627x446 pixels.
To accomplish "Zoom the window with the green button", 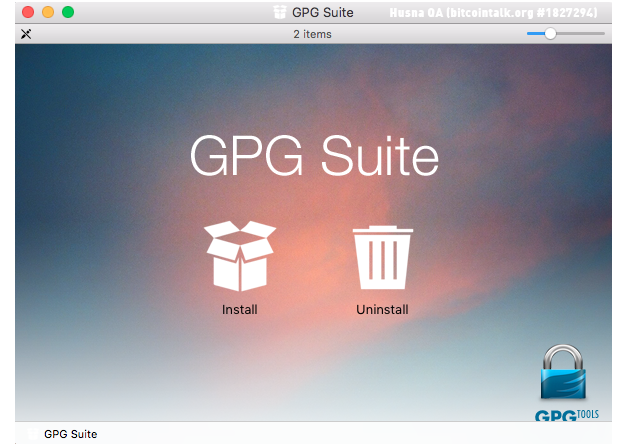I will (x=68, y=12).
